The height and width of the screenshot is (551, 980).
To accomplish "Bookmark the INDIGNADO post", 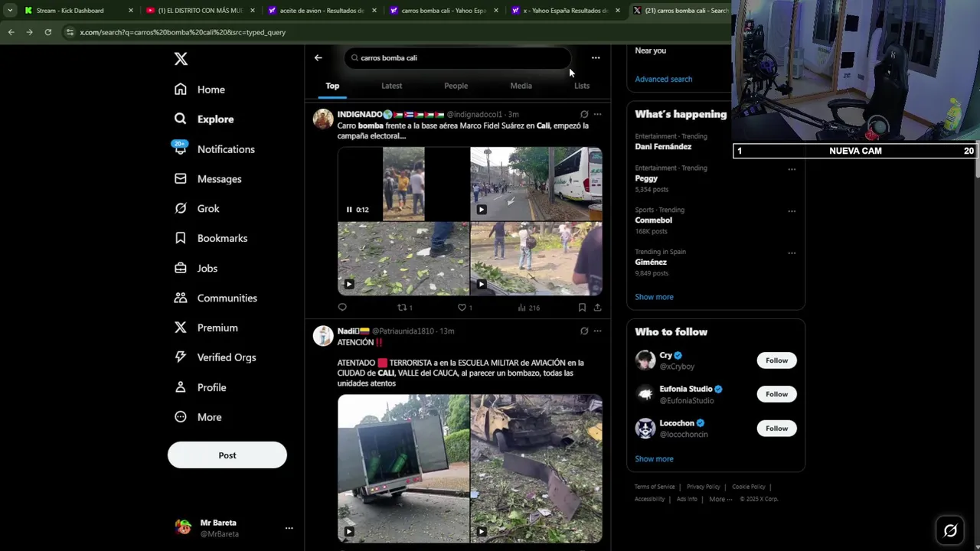I will tap(582, 308).
